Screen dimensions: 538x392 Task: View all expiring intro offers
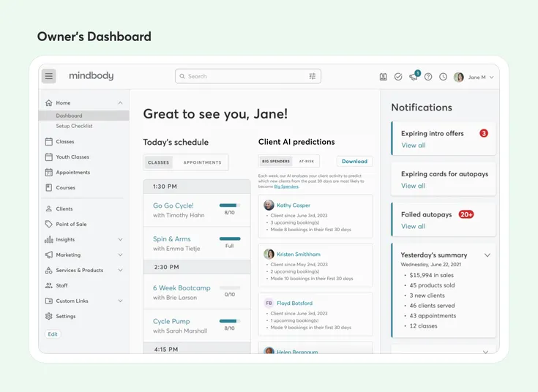[x=414, y=146]
